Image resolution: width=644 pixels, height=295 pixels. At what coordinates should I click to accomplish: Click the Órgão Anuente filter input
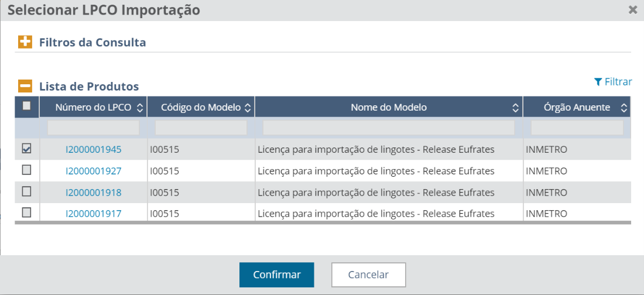577,128
